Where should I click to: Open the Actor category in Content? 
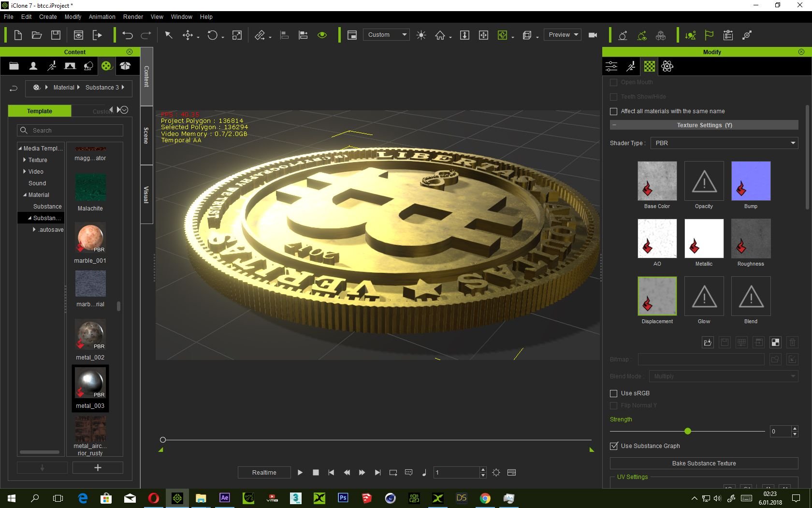33,66
